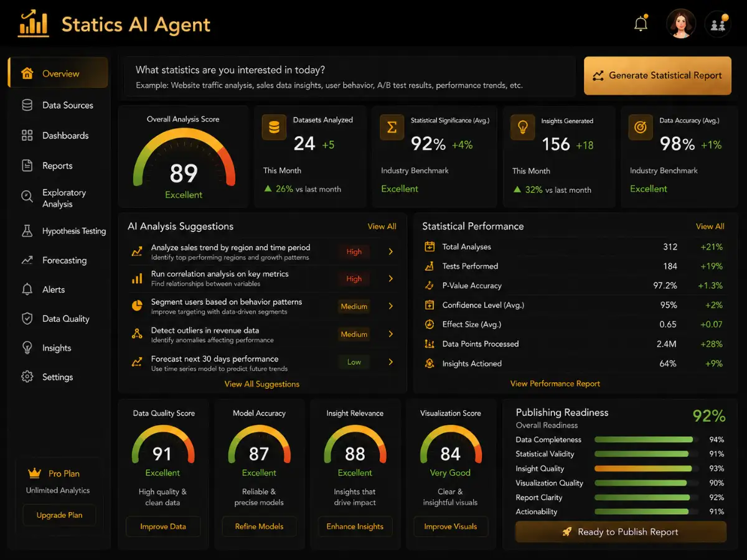The height and width of the screenshot is (560, 747).
Task: Click the detect outliers node icon
Action: [137, 334]
